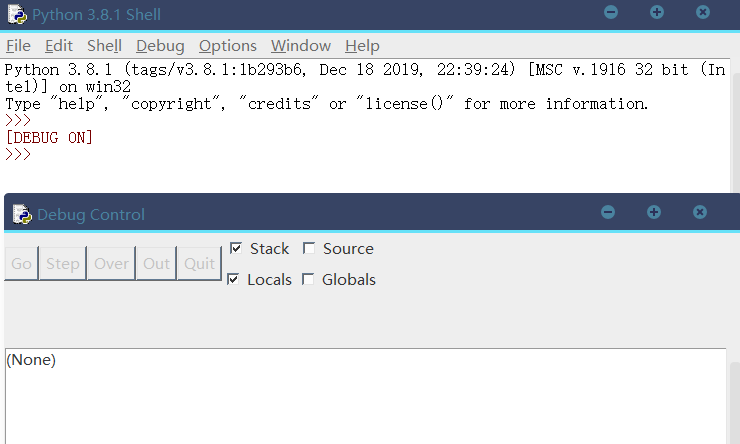The height and width of the screenshot is (444, 740).
Task: Enable the Source checkbox
Action: 309,249
